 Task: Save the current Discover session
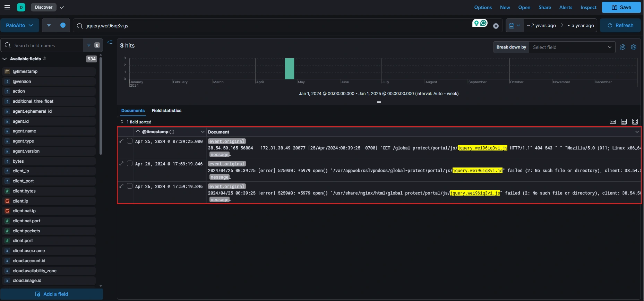(621, 7)
